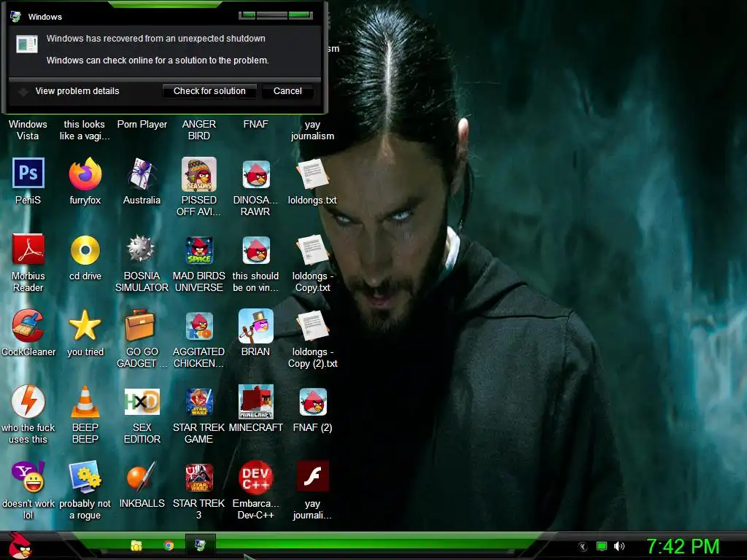
Task: Launch AGGITATED CHICKEN... Rio icon
Action: click(x=199, y=326)
